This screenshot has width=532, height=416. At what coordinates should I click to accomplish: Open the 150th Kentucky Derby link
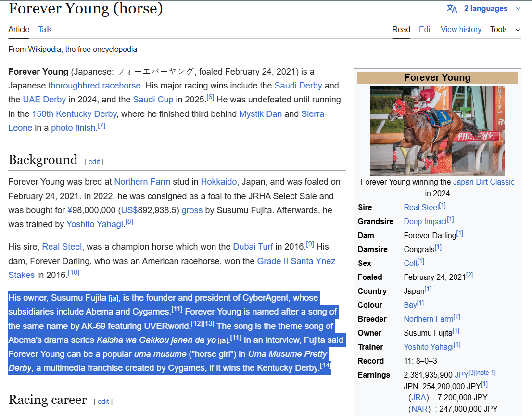pos(74,113)
